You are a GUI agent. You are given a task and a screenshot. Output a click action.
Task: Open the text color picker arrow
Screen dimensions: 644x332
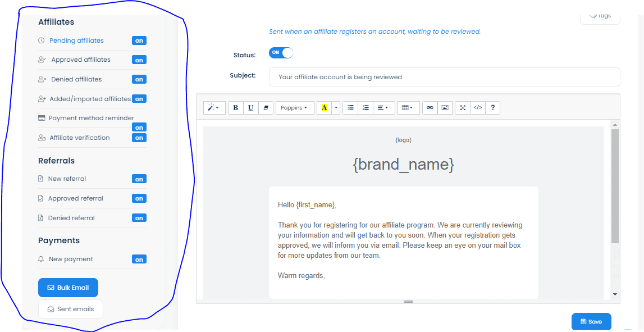tap(336, 108)
